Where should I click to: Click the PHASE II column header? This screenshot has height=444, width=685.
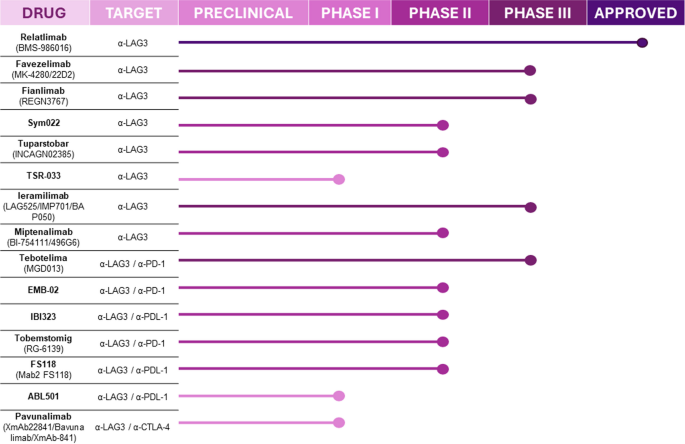coord(440,13)
